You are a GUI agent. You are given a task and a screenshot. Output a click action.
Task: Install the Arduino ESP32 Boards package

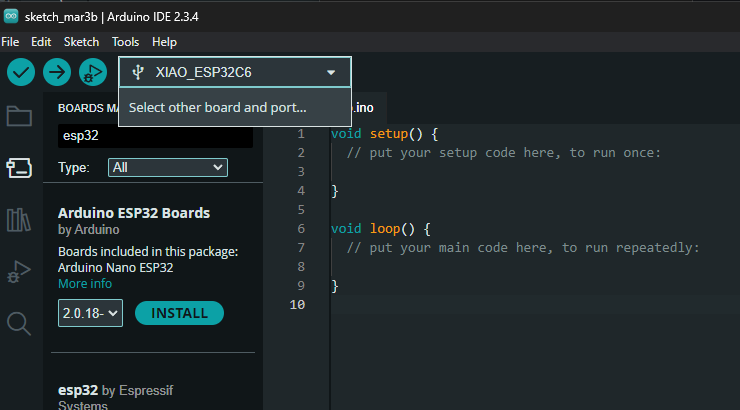pyautogui.click(x=179, y=313)
